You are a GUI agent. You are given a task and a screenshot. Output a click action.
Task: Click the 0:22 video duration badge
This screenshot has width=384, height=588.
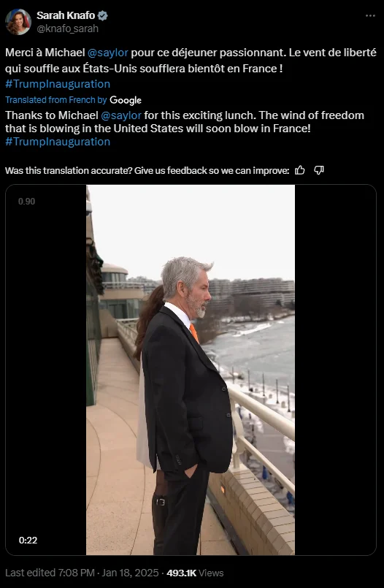28,541
